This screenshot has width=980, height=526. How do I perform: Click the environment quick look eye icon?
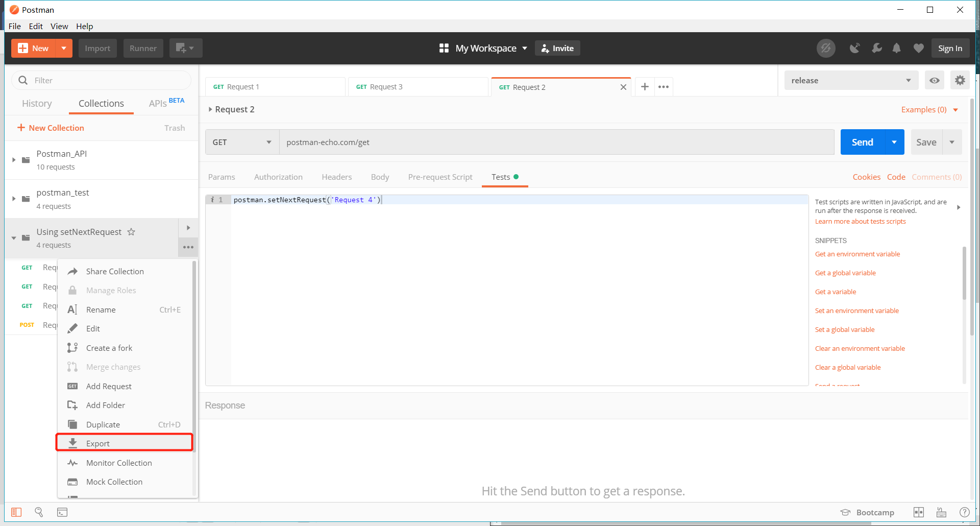coord(935,80)
